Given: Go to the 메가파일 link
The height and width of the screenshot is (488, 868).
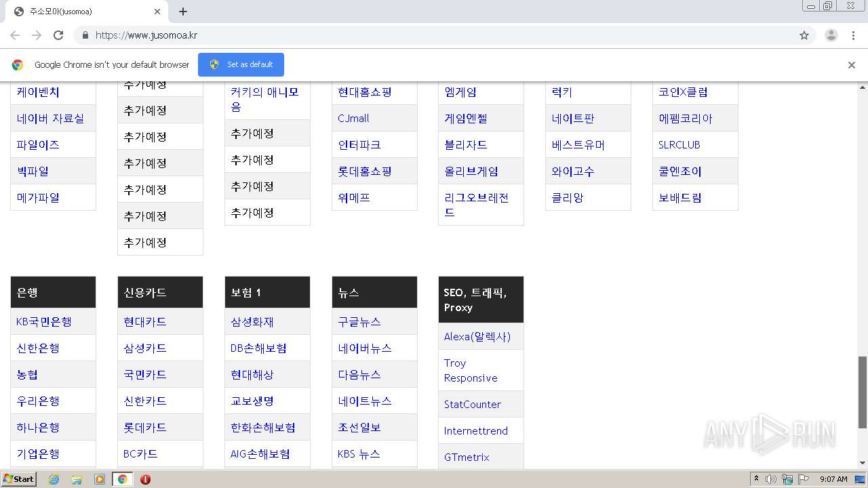Looking at the screenshot, I should pyautogui.click(x=38, y=198).
